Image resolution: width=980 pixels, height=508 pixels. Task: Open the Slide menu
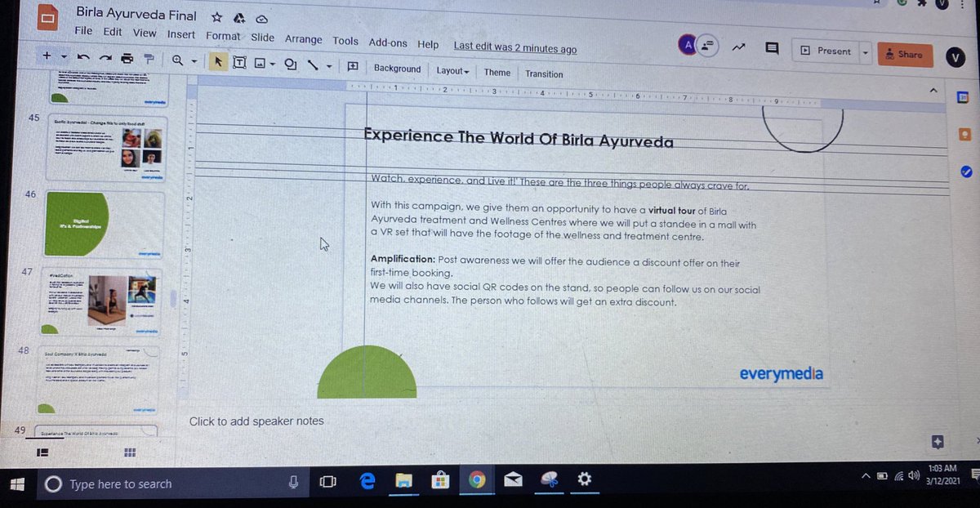coord(263,38)
